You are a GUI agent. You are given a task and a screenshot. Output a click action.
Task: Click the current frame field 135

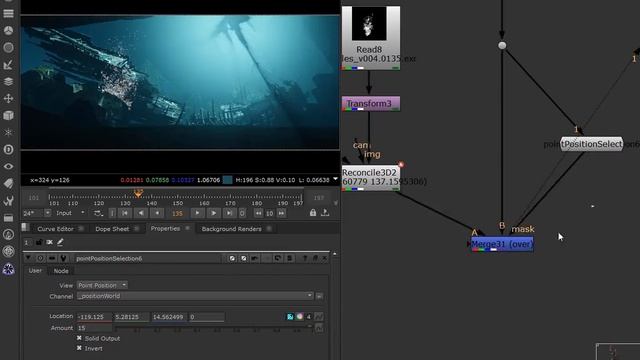(x=177, y=213)
